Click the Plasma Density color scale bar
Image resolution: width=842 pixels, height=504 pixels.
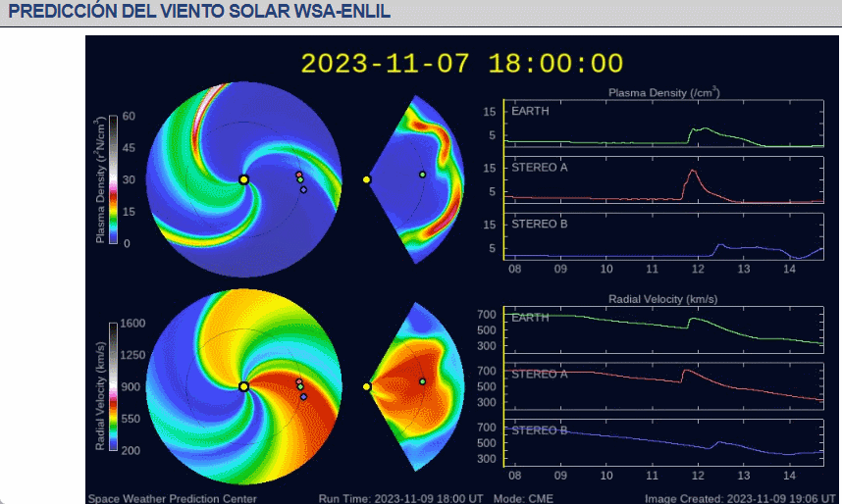[x=114, y=179]
